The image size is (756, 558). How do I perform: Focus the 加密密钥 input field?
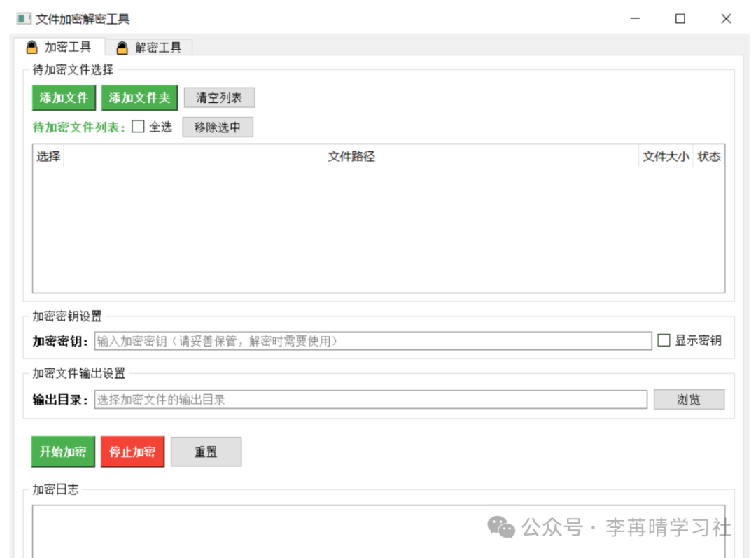[372, 341]
